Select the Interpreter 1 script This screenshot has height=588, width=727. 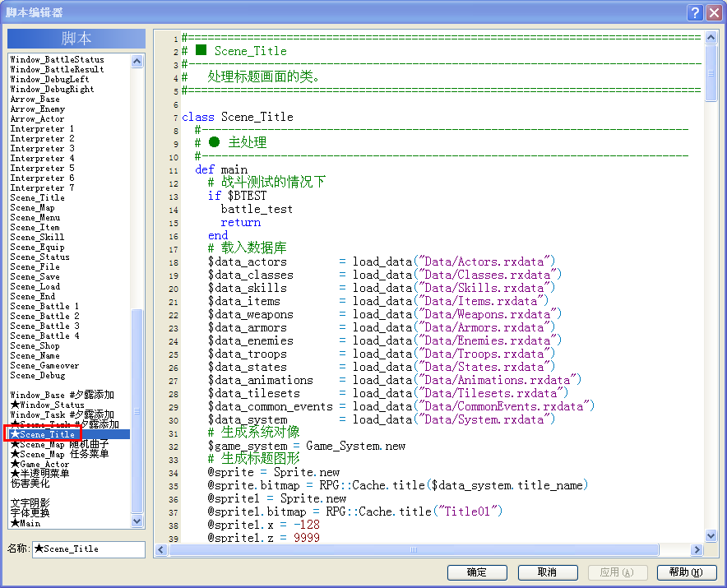click(42, 128)
